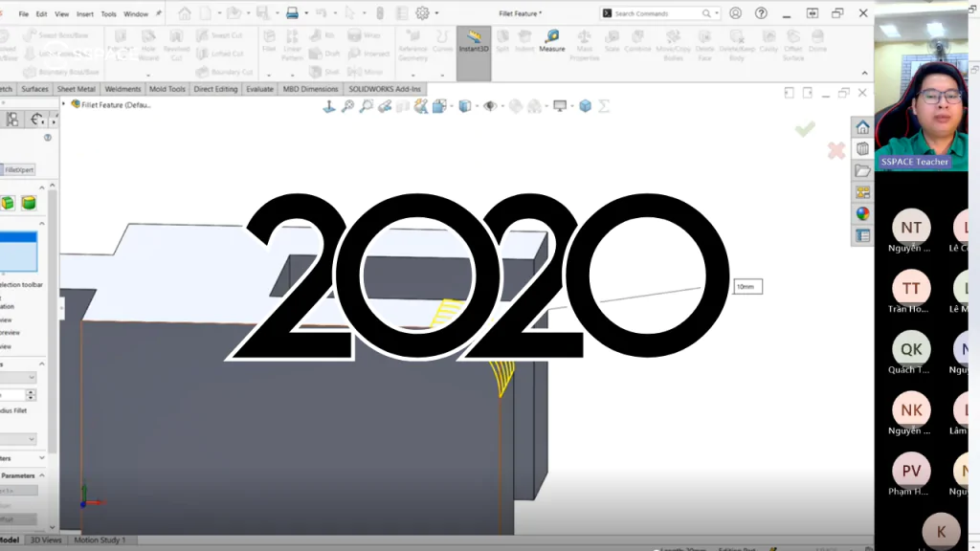Open the Insert menu
This screenshot has width=980, height=551.
[x=85, y=13]
